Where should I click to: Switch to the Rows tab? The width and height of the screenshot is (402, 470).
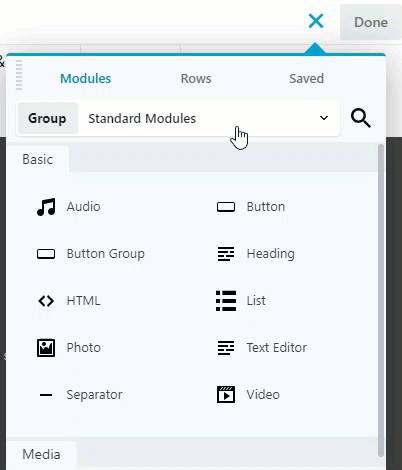[x=196, y=79]
